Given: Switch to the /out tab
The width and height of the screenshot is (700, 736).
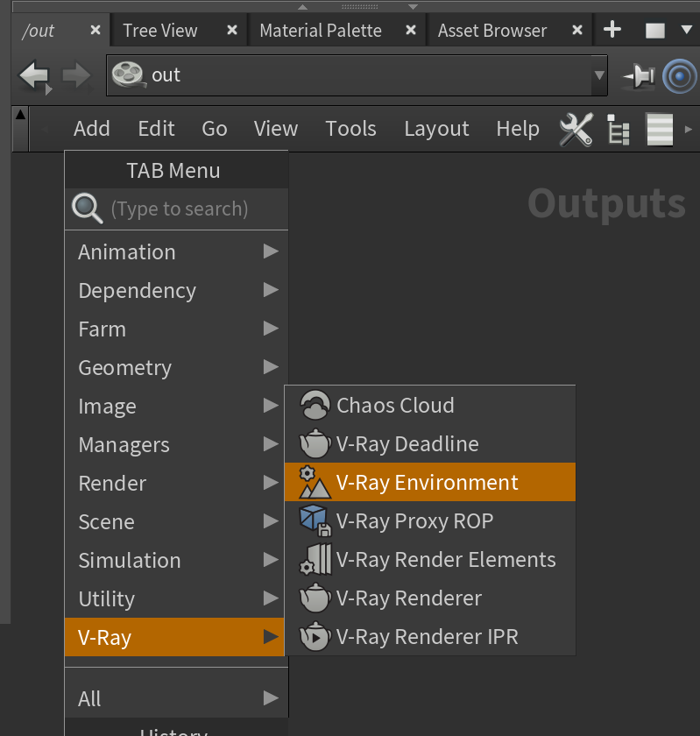Looking at the screenshot, I should [x=39, y=31].
